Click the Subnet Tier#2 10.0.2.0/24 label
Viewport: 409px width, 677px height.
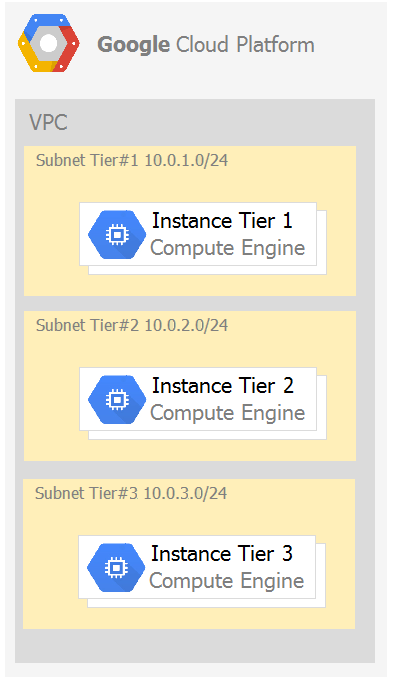point(132,325)
